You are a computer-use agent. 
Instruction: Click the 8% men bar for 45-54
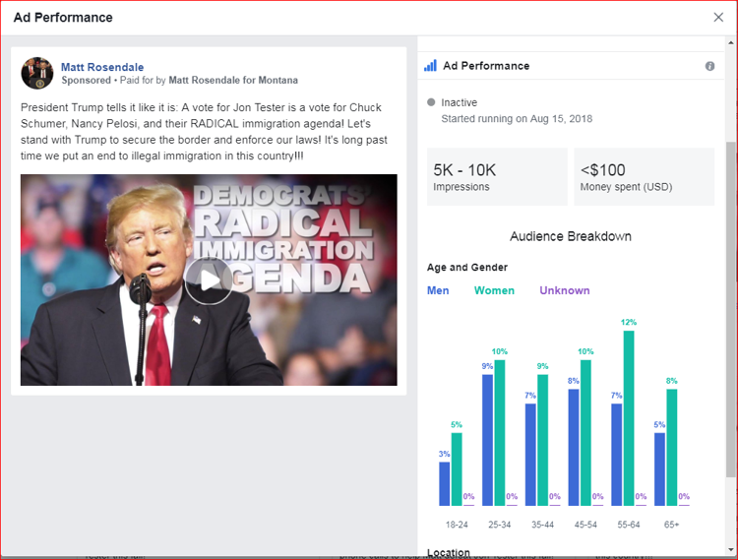(x=574, y=448)
